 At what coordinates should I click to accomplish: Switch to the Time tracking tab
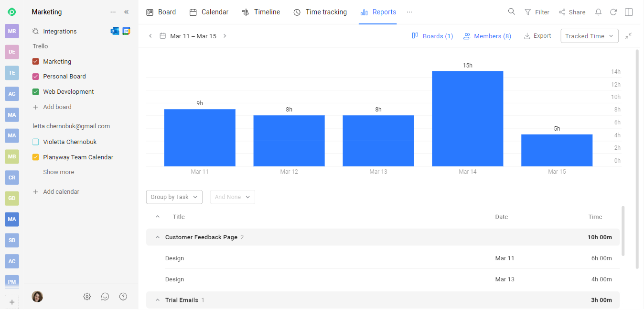click(x=320, y=12)
